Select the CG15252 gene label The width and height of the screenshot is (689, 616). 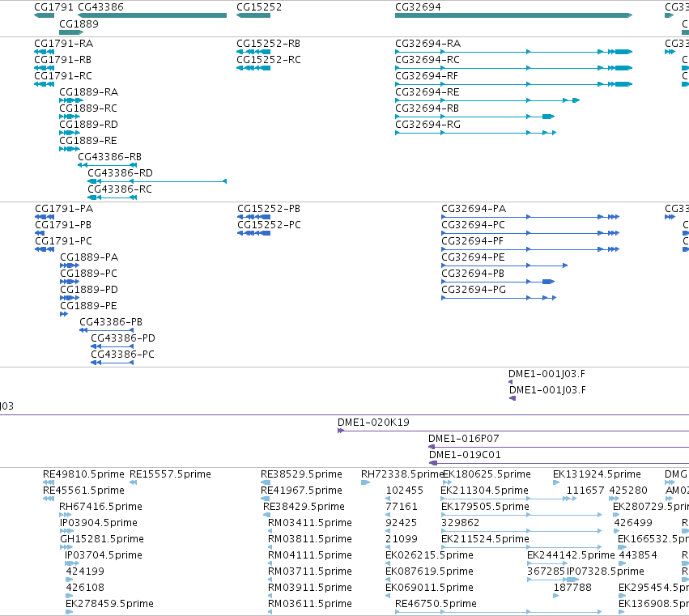[259, 7]
